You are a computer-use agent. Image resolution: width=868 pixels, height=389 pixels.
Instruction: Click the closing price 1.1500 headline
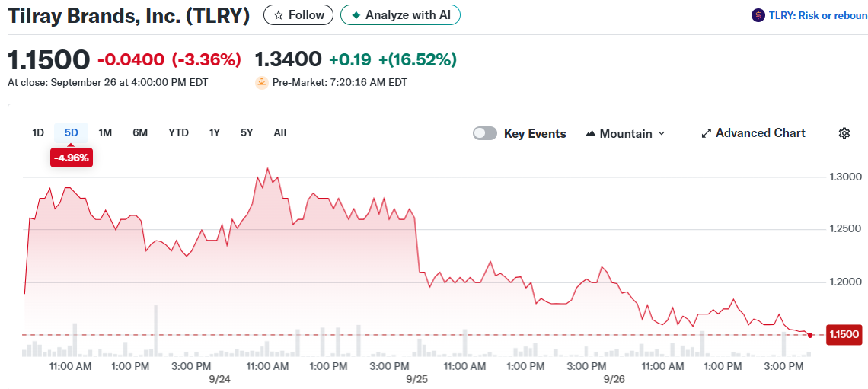49,59
